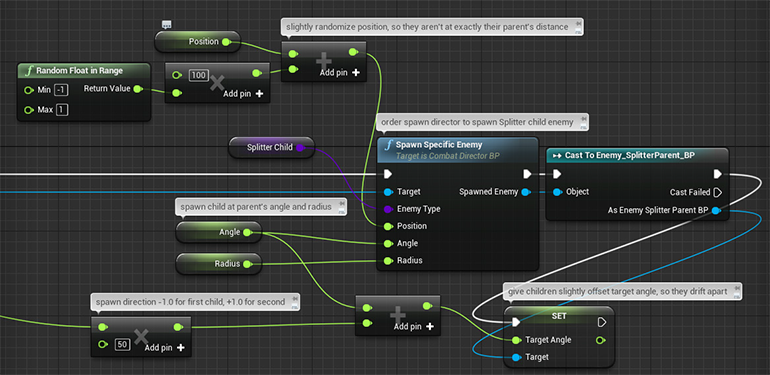
Task: Click Spawned Enemy output pin
Action: point(525,192)
